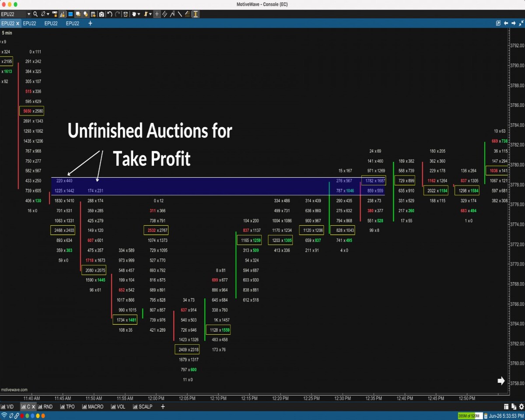The width and height of the screenshot is (525, 420).
Task: Open the alarm clock alerts icon
Action: [126, 14]
